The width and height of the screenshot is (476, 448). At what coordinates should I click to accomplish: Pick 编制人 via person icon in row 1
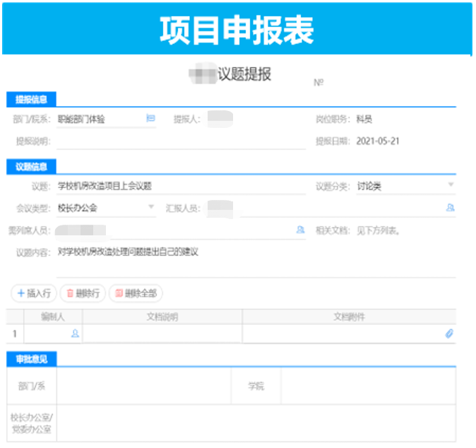click(x=75, y=334)
